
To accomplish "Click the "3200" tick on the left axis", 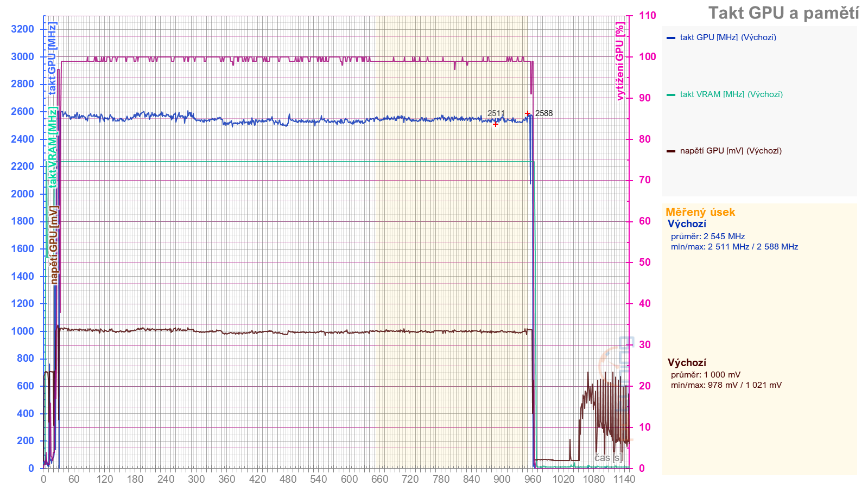I will coord(22,29).
